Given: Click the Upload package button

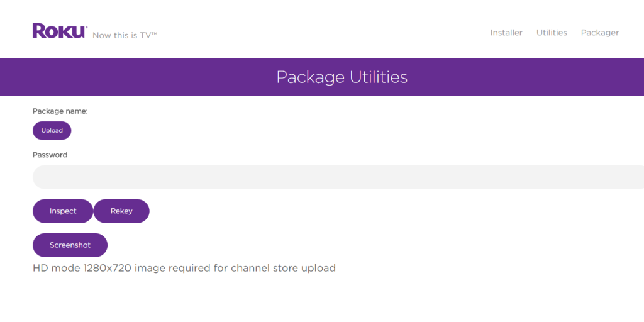Looking at the screenshot, I should click(52, 131).
